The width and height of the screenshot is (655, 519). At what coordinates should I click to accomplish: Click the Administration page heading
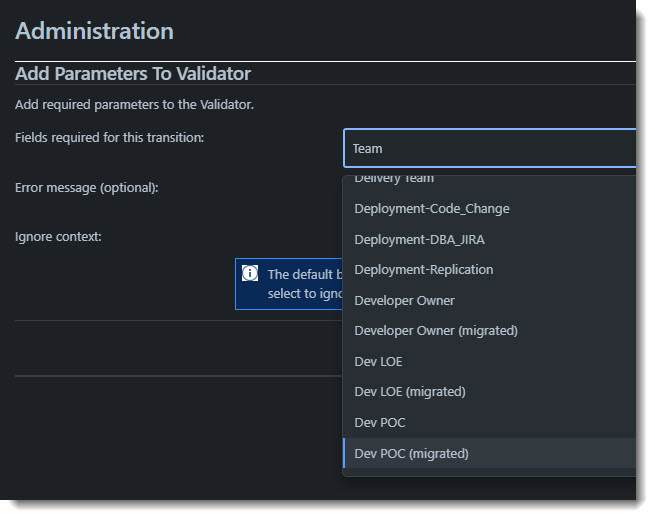(x=94, y=31)
